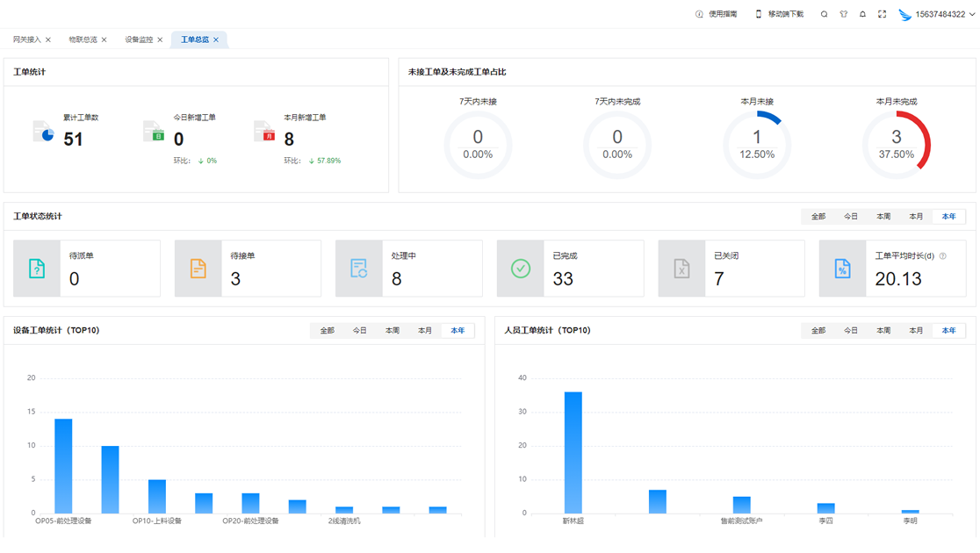Close the 物联总览 tab
The image size is (980, 553).
point(104,39)
